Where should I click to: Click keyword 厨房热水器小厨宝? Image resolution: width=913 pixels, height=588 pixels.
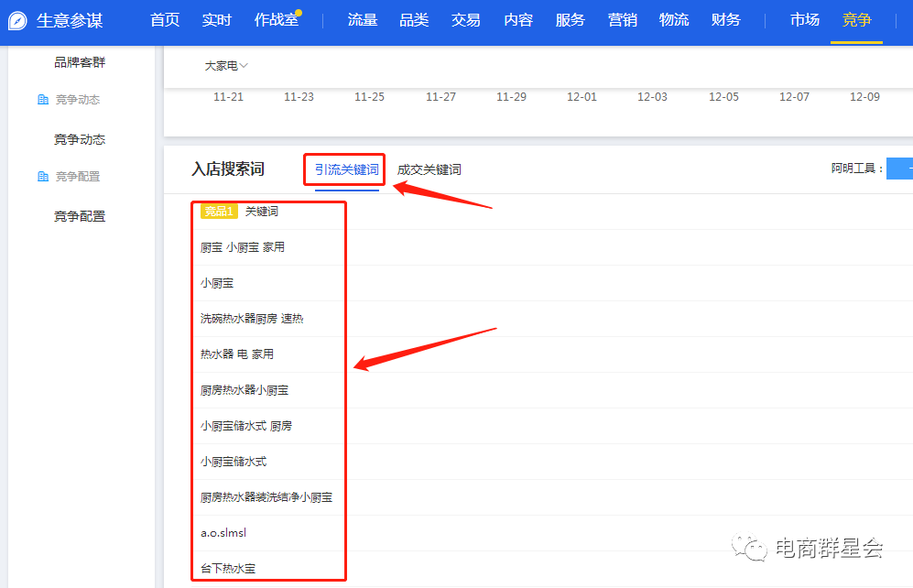tap(244, 390)
